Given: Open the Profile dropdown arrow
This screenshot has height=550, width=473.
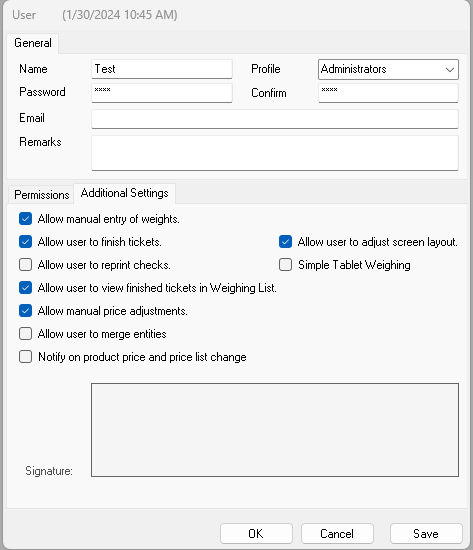Looking at the screenshot, I should click(x=450, y=69).
